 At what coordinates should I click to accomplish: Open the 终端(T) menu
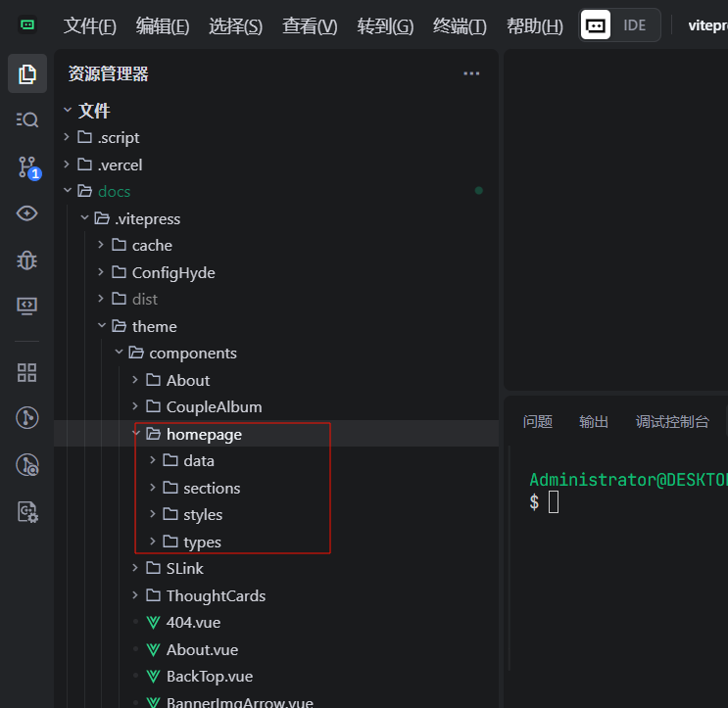click(460, 26)
